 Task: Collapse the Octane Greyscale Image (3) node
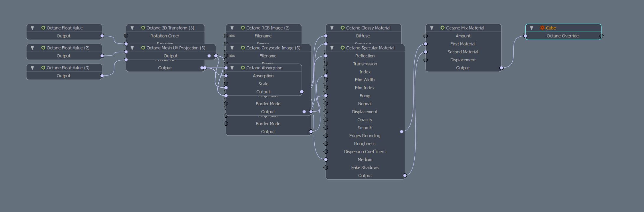tap(232, 48)
